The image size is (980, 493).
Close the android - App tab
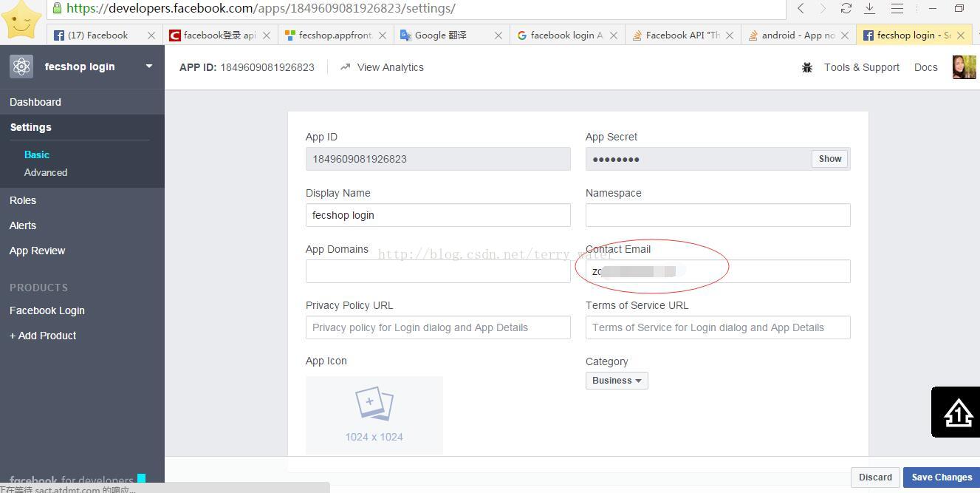click(x=845, y=35)
